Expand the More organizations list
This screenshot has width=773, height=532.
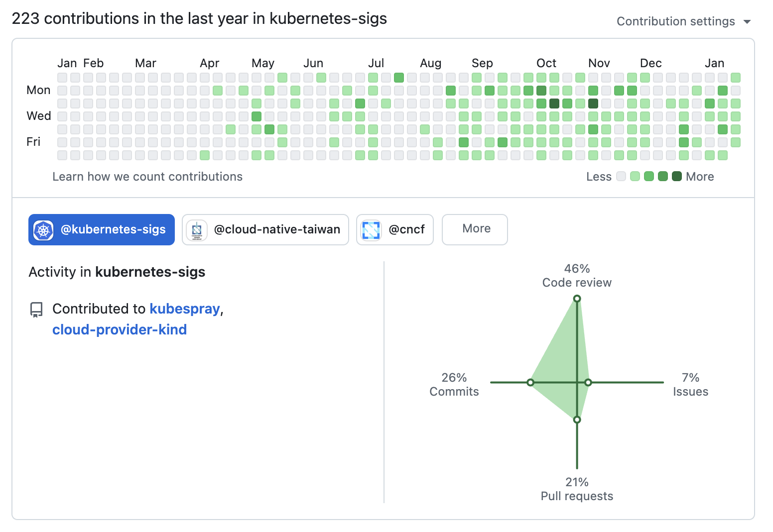(474, 229)
